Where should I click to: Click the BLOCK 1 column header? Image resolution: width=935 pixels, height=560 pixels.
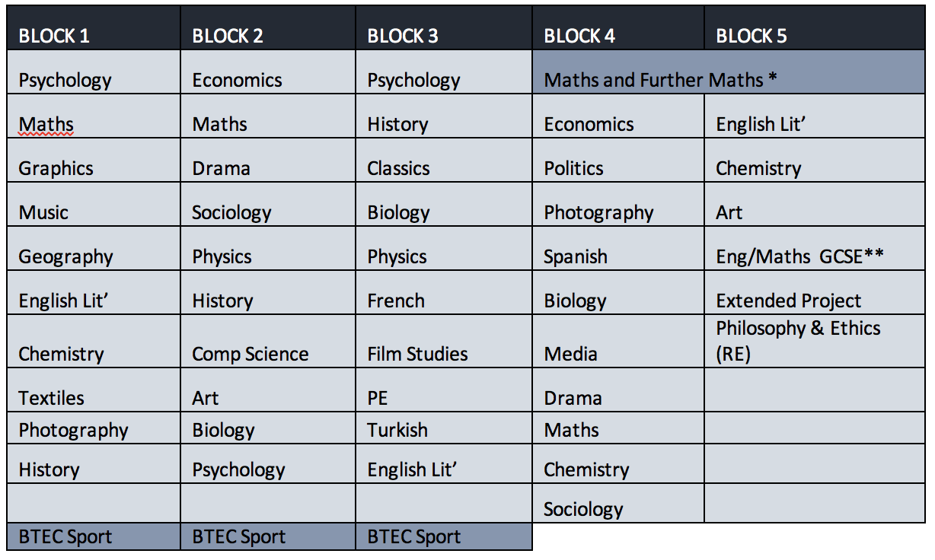(53, 37)
